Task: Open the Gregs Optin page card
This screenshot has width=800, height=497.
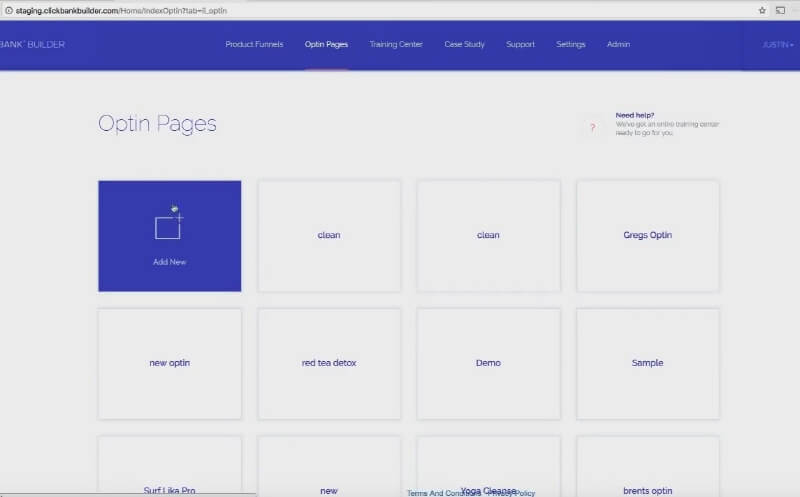Action: (x=647, y=236)
